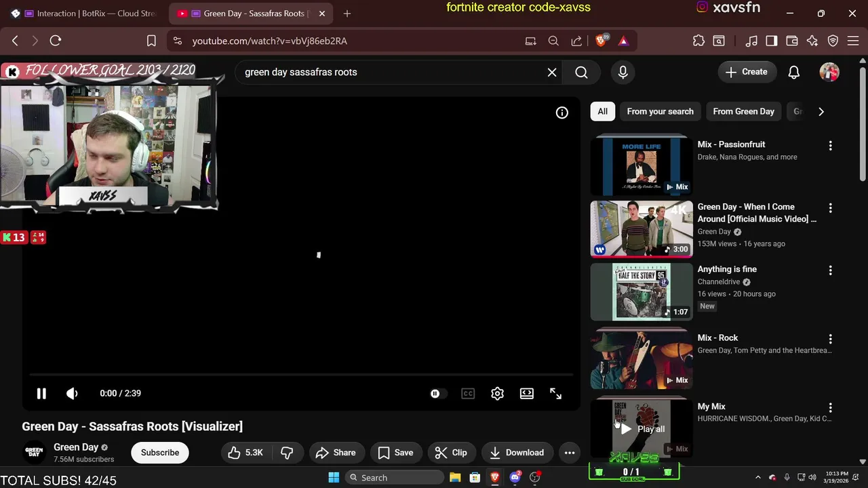
Task: Click the Share button
Action: point(336,453)
